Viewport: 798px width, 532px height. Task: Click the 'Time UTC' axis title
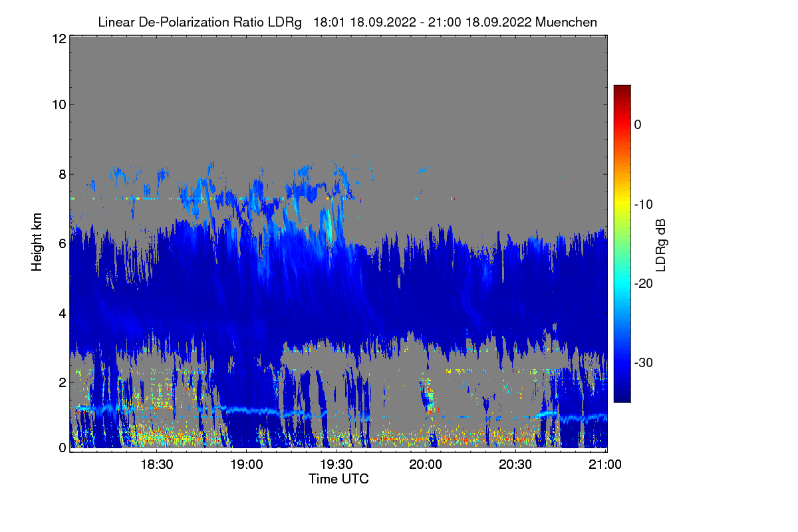(338, 479)
